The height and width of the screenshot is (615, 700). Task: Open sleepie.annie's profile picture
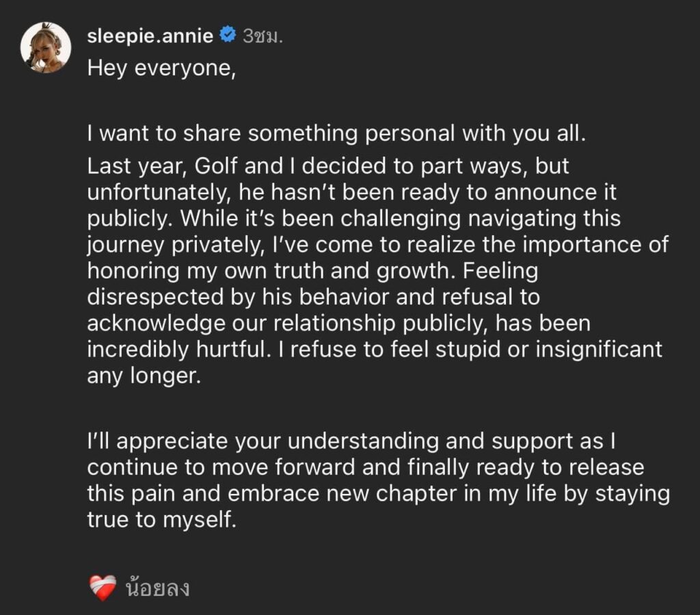46,47
